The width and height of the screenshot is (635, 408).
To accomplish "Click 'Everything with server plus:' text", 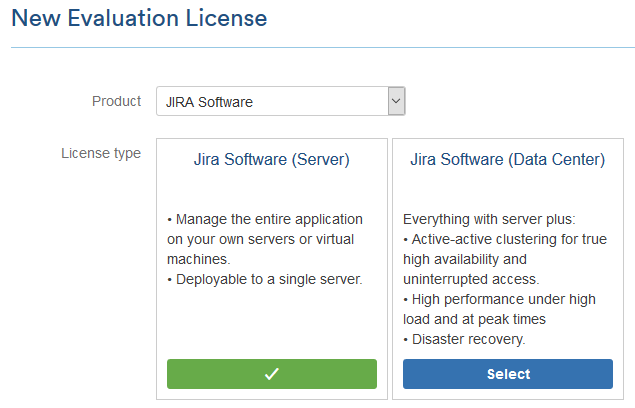I will click(489, 220).
